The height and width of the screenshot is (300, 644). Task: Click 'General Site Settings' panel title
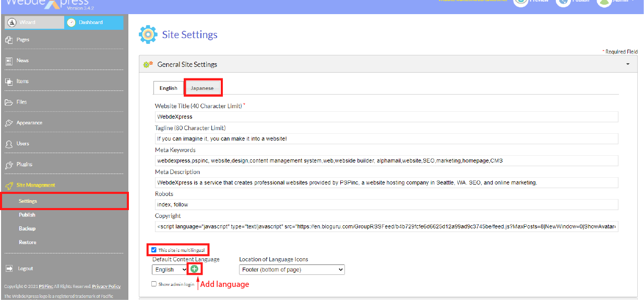[x=187, y=64]
